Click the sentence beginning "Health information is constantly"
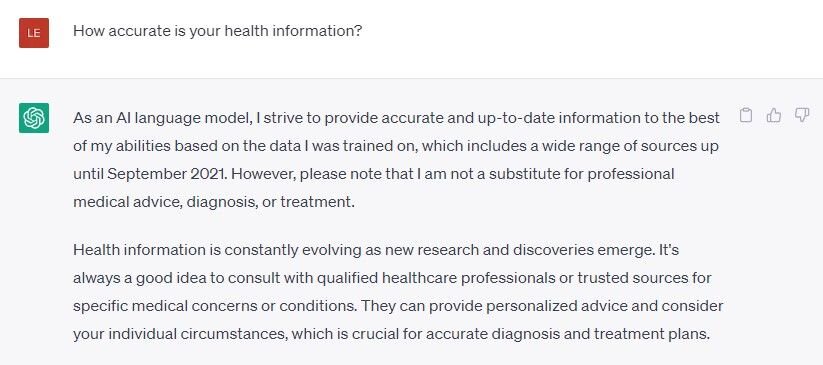The image size is (823, 365). tap(364, 251)
